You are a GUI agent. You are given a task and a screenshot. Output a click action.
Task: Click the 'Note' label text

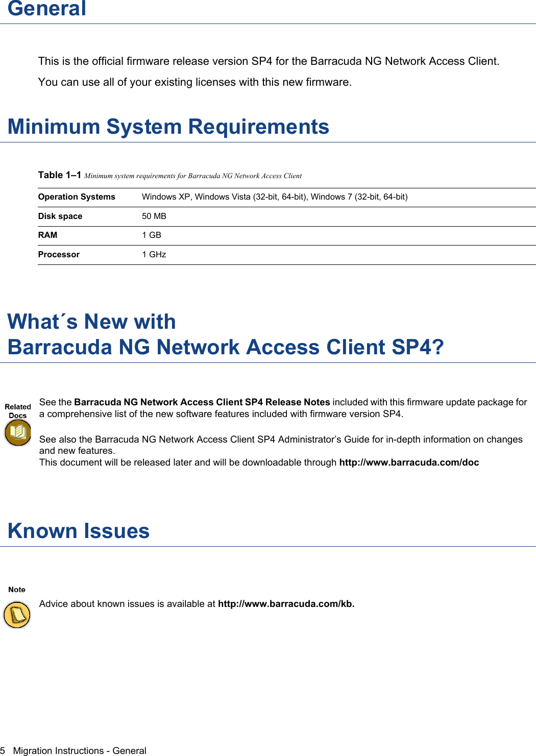[x=17, y=590]
